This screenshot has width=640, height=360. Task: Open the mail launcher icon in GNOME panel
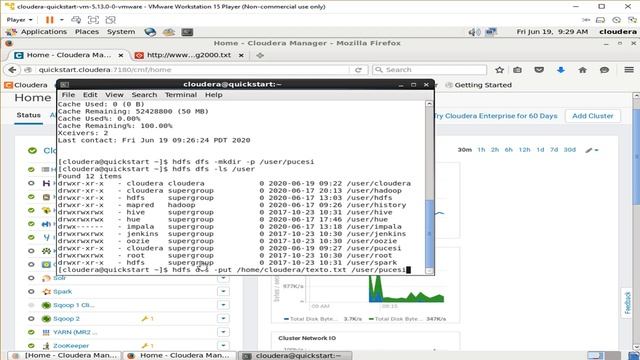pyautogui.click(x=169, y=32)
